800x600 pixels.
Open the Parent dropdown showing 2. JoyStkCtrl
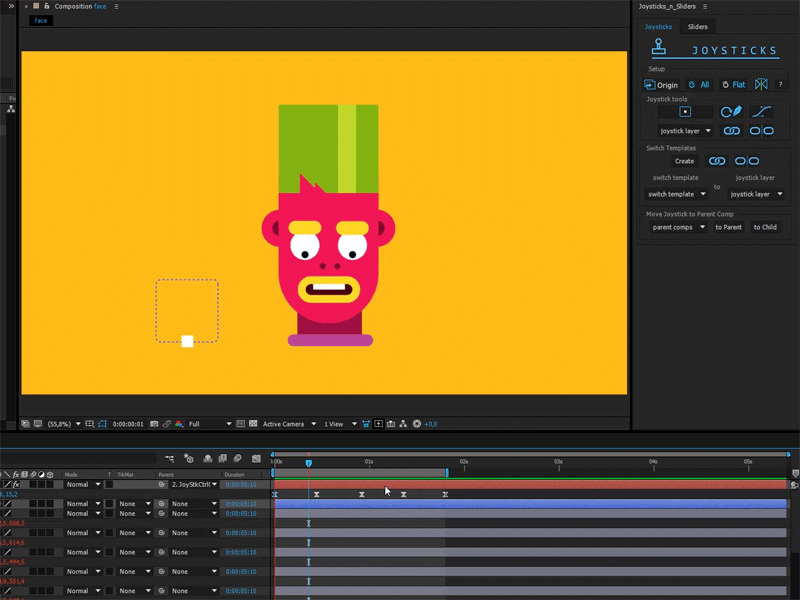[x=195, y=484]
